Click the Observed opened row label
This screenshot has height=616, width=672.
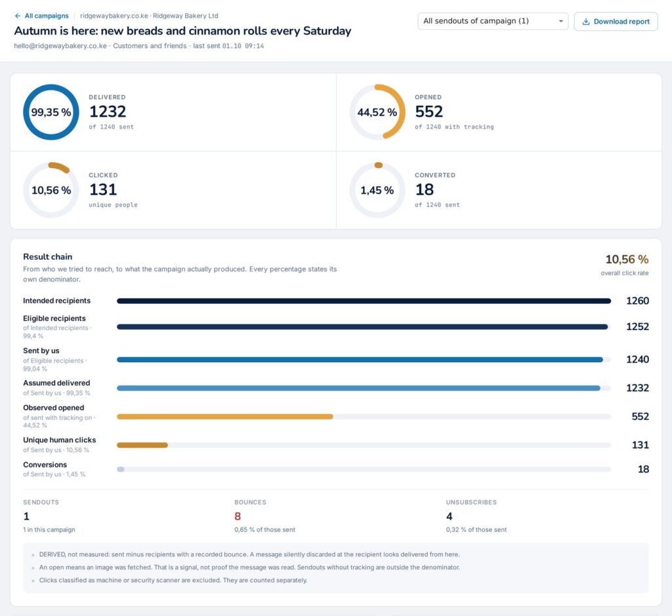(54, 408)
